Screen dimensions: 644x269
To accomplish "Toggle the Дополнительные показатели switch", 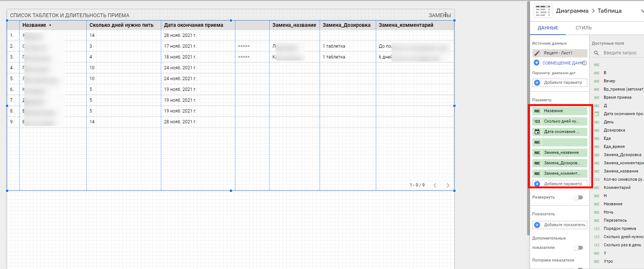I will (x=578, y=248).
